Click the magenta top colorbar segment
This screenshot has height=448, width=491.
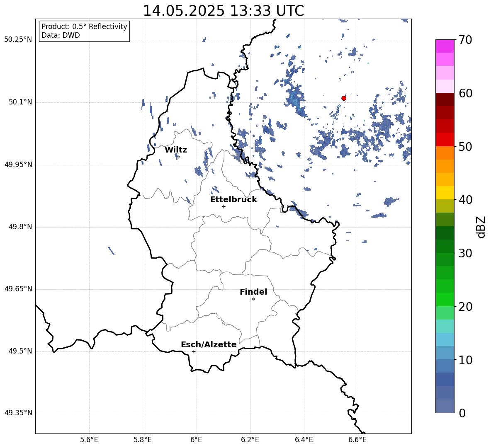445,46
